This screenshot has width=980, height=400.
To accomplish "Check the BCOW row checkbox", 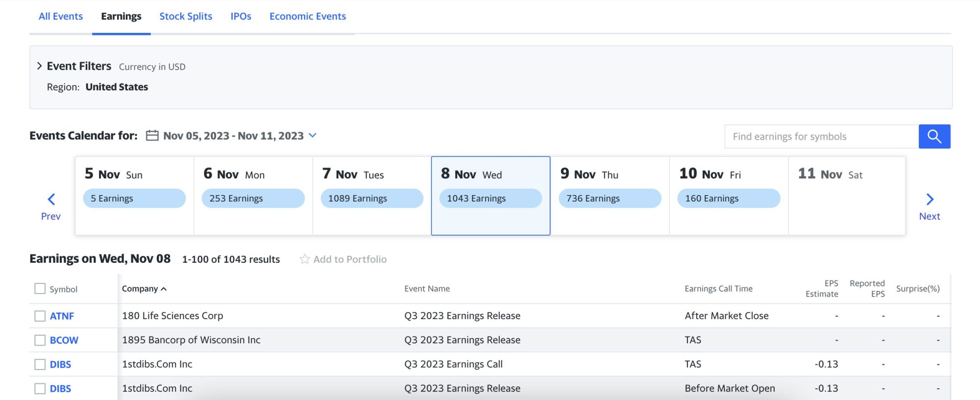I will click(40, 340).
